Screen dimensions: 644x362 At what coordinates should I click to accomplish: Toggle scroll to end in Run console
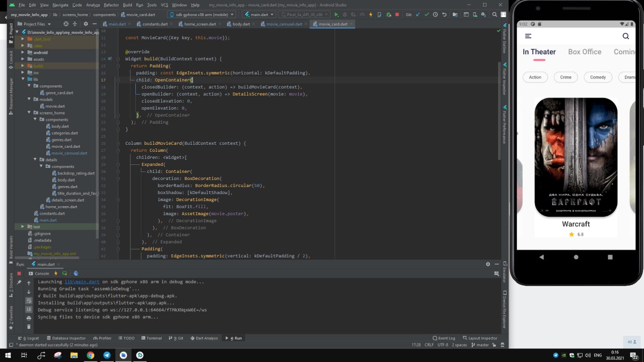tap(29, 309)
